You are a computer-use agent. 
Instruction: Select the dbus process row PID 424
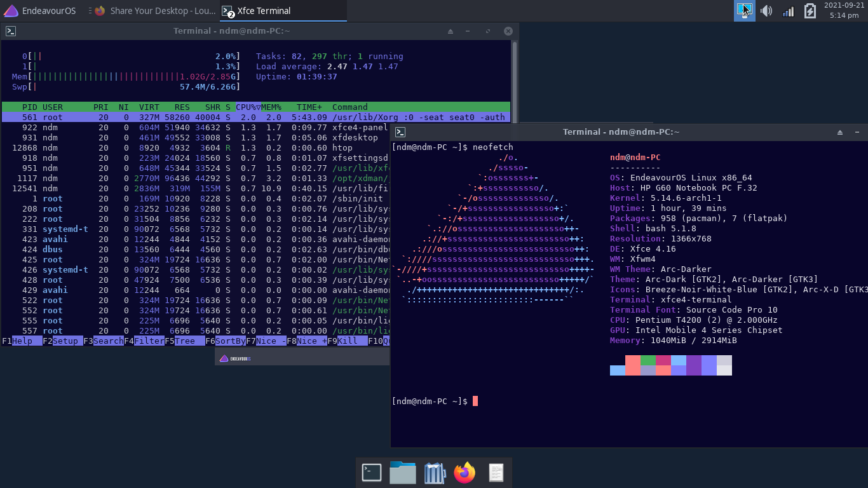click(x=196, y=249)
